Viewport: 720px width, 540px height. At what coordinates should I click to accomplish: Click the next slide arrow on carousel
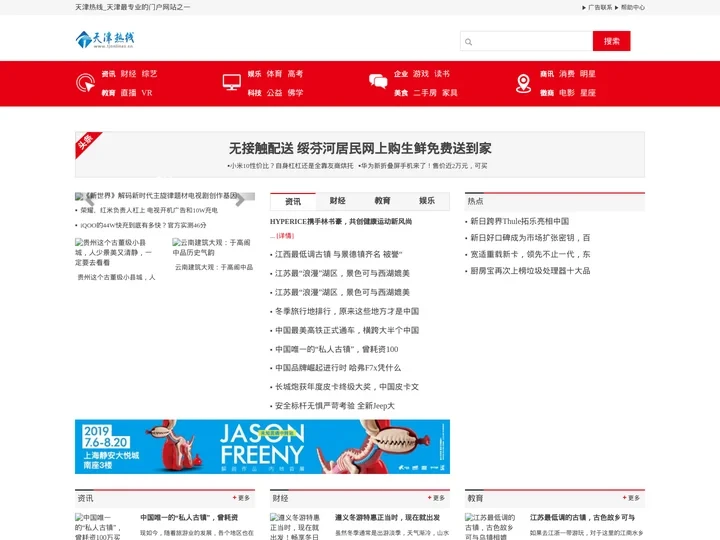coord(240,200)
